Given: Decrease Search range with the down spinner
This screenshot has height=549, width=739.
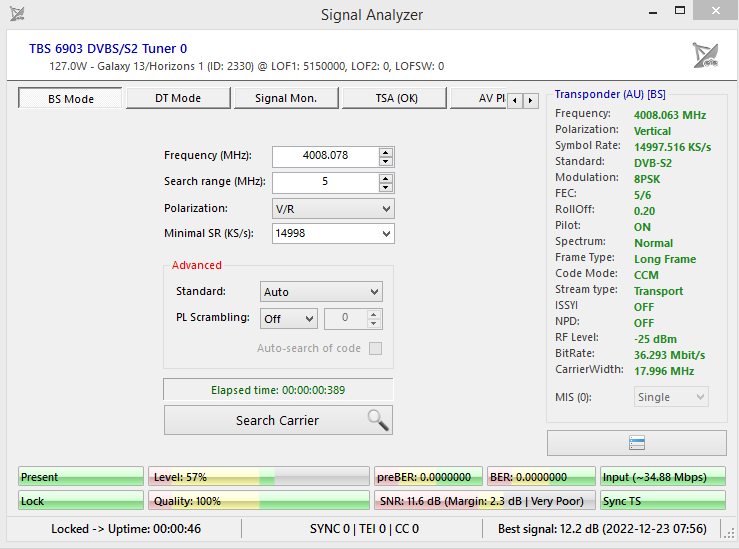Looking at the screenshot, I should (386, 187).
